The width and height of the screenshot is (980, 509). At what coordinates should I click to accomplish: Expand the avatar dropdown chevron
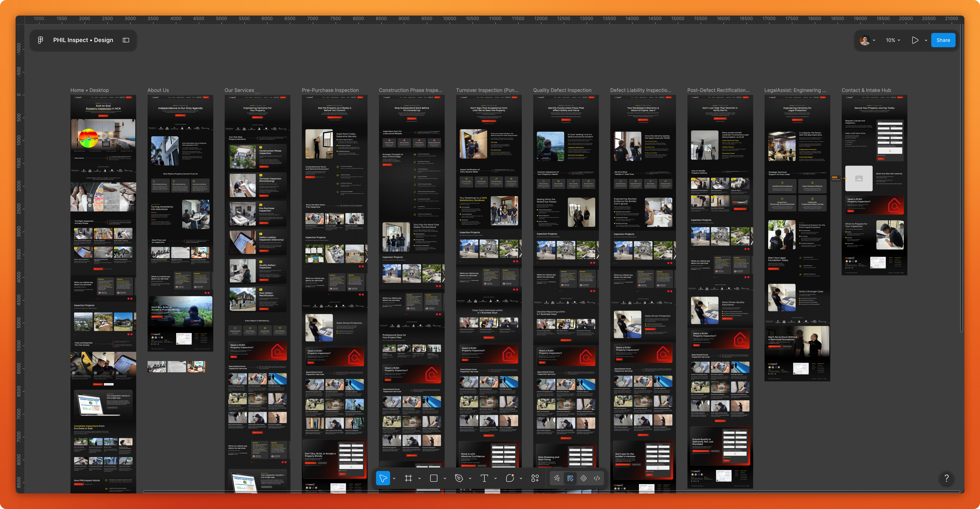pyautogui.click(x=874, y=40)
